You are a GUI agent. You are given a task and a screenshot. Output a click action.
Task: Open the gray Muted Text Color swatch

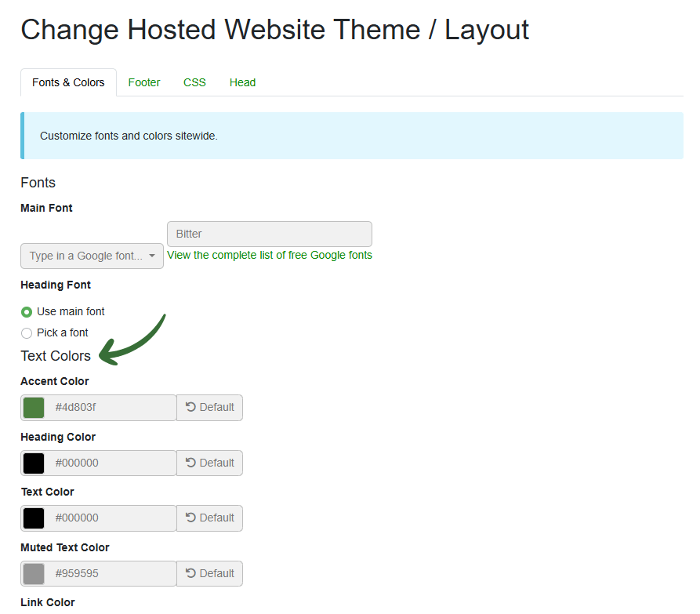34,573
